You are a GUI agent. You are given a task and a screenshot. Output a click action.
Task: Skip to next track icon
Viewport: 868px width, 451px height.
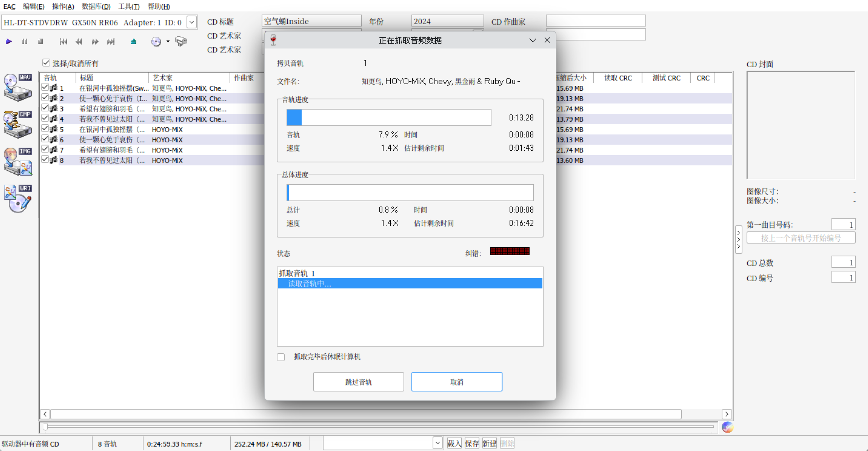(111, 42)
